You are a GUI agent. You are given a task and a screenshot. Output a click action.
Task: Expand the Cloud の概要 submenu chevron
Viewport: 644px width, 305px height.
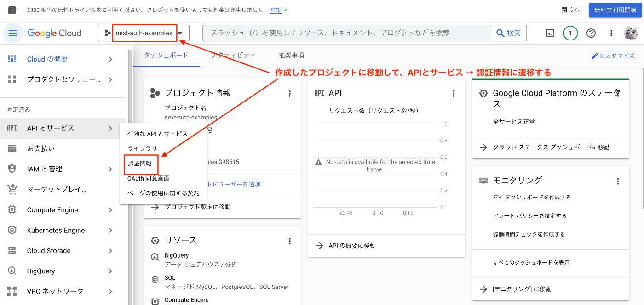[110, 59]
